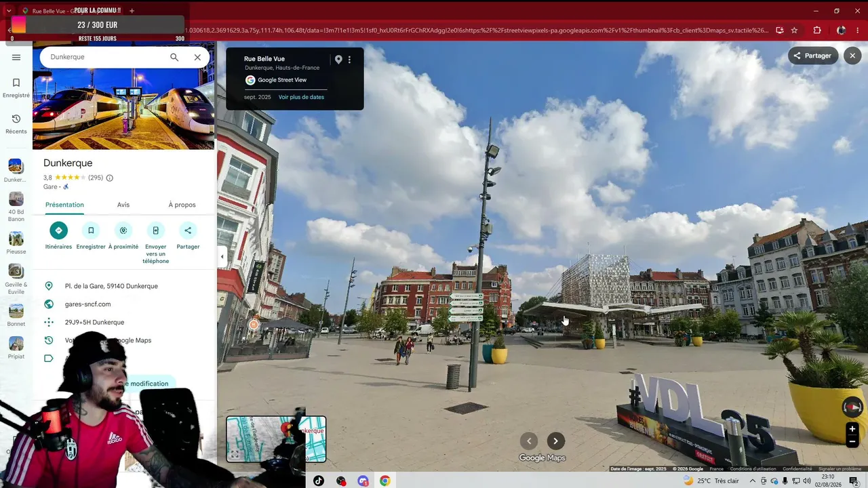
Task: Open the recent Pieusse entry
Action: pos(16,243)
